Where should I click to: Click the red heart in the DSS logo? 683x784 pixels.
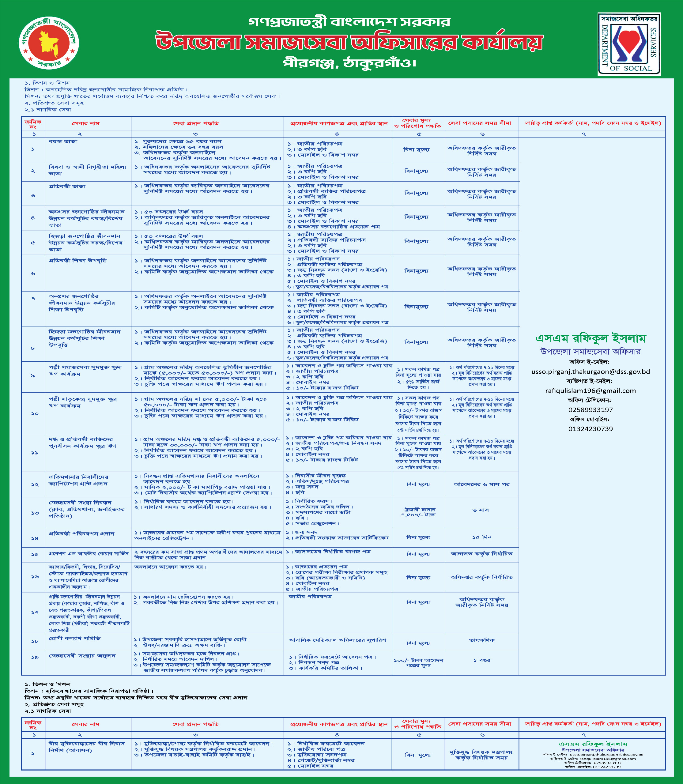coord(629,40)
